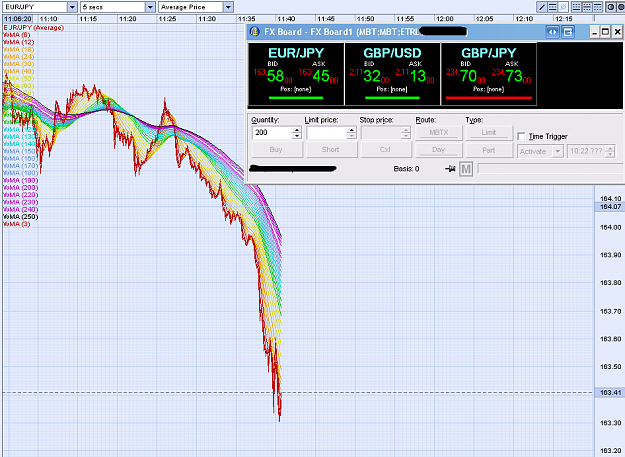This screenshot has height=457, width=625.
Task: Click the toolbar icon with two solid lines
Action: coord(552,7)
